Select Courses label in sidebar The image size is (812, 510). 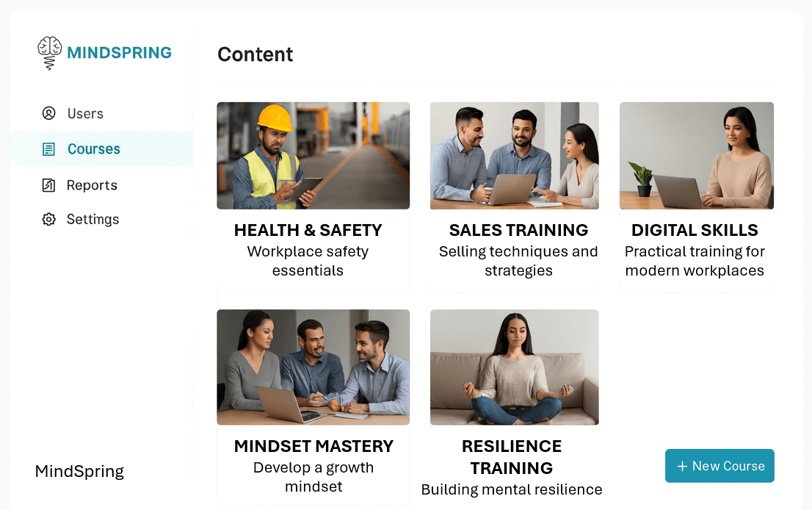coord(94,149)
